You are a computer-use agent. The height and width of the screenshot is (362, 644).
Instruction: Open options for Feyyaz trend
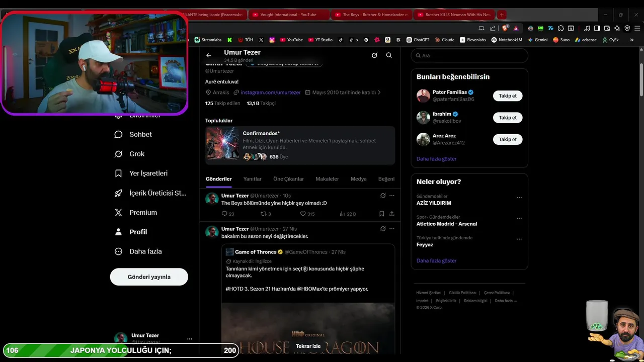pos(519,239)
